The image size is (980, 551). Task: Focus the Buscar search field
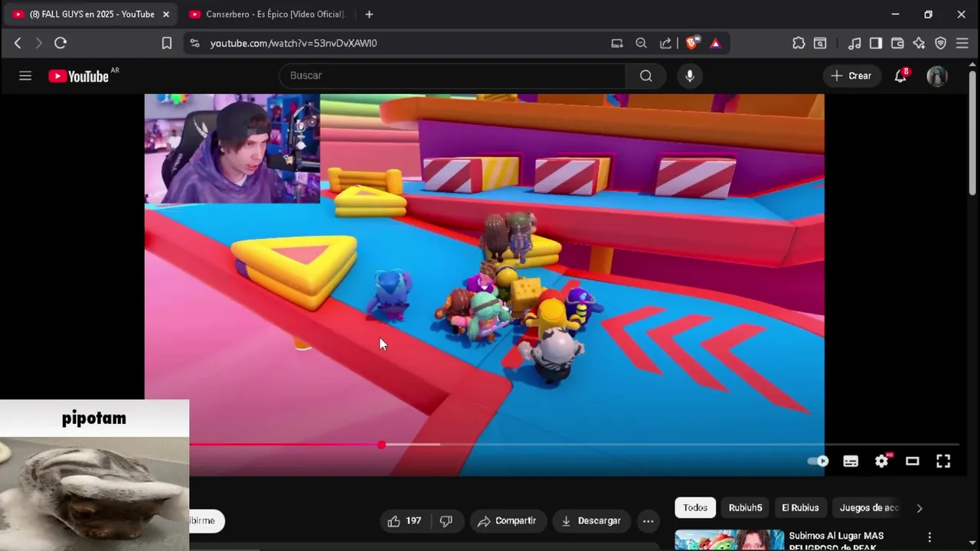tap(452, 76)
